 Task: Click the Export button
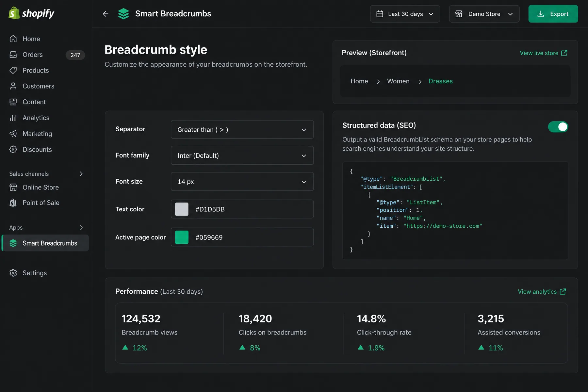coord(553,14)
